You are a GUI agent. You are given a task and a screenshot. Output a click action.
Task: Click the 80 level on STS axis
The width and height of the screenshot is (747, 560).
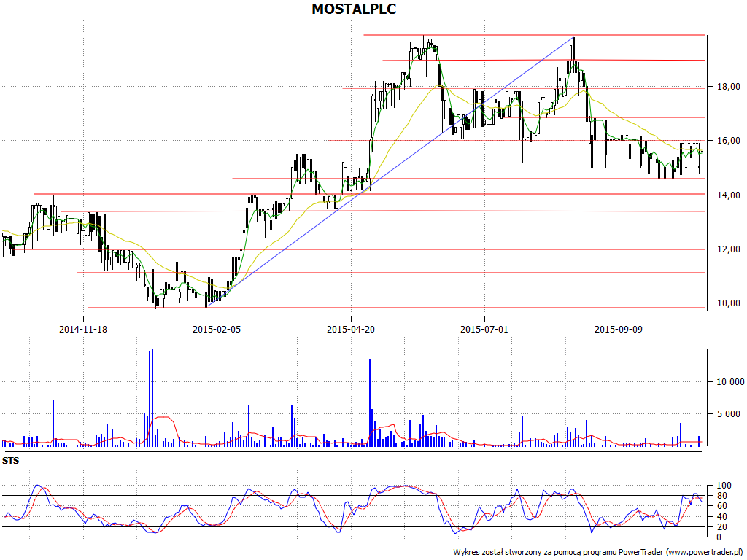pos(721,496)
